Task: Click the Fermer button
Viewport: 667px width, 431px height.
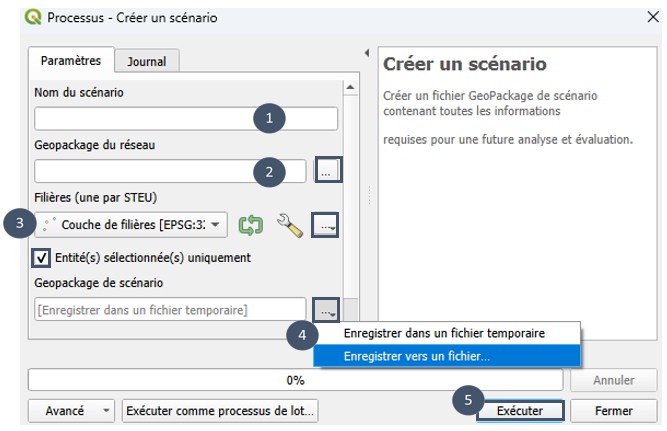Action: coord(613,411)
